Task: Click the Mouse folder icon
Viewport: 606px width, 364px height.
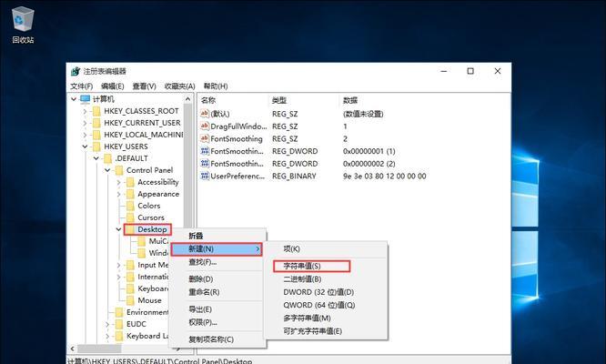Action: pyautogui.click(x=131, y=300)
